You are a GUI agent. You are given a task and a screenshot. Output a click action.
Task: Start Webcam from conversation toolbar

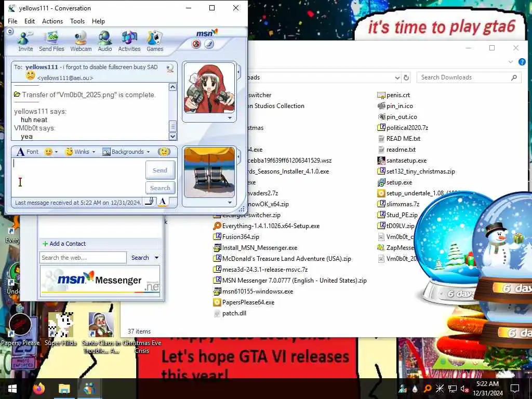pyautogui.click(x=81, y=41)
